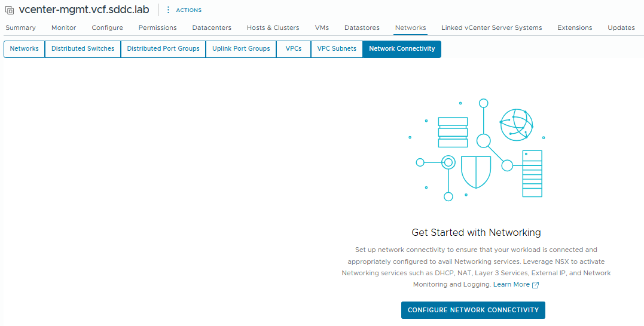Switch to the VMs tab

pyautogui.click(x=322, y=27)
